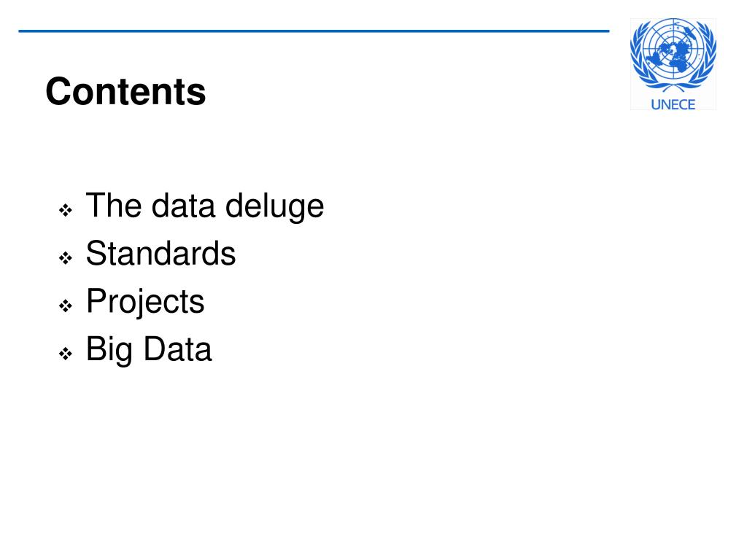This screenshot has width=747, height=560.
Task: Select the blue horizontal header line
Action: click(x=314, y=31)
